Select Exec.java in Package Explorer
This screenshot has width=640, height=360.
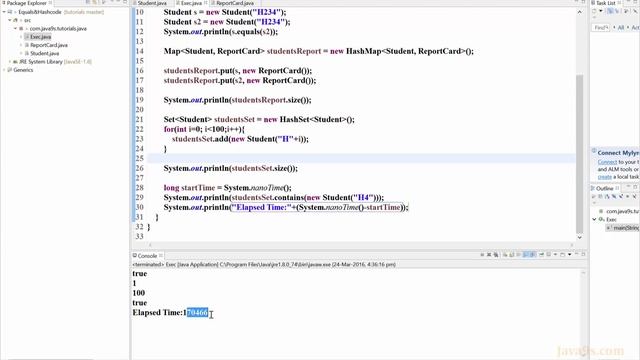pyautogui.click(x=40, y=37)
